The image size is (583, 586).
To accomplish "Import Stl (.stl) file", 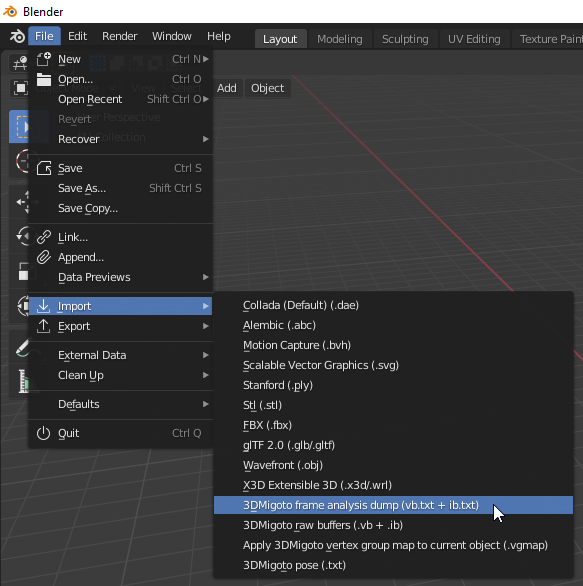I will 393,405.
